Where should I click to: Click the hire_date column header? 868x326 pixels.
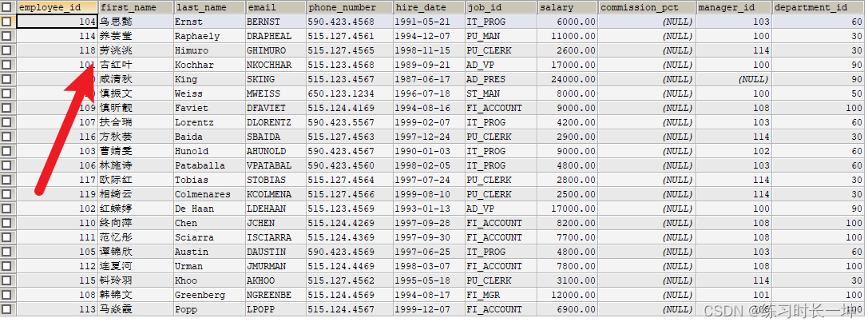point(430,7)
